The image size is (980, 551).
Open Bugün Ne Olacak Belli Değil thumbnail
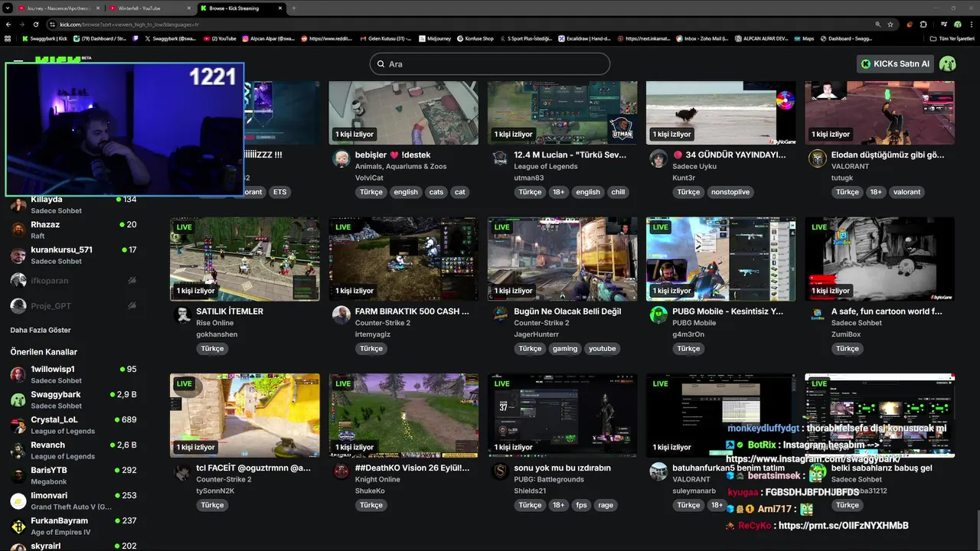point(563,259)
